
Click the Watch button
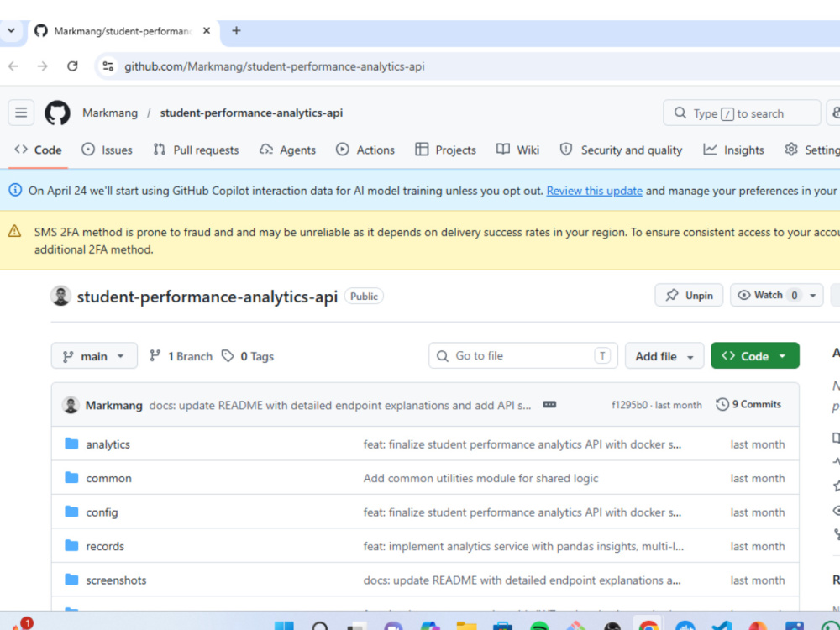(769, 295)
